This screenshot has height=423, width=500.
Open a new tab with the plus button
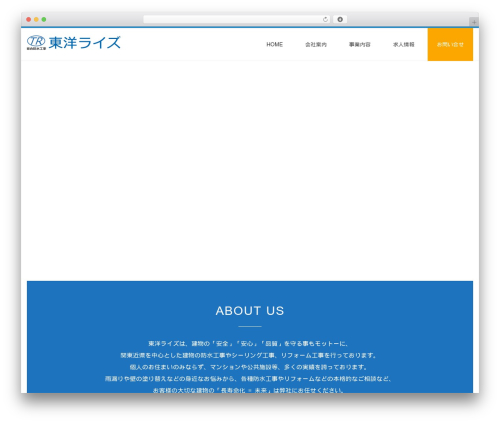point(474,22)
